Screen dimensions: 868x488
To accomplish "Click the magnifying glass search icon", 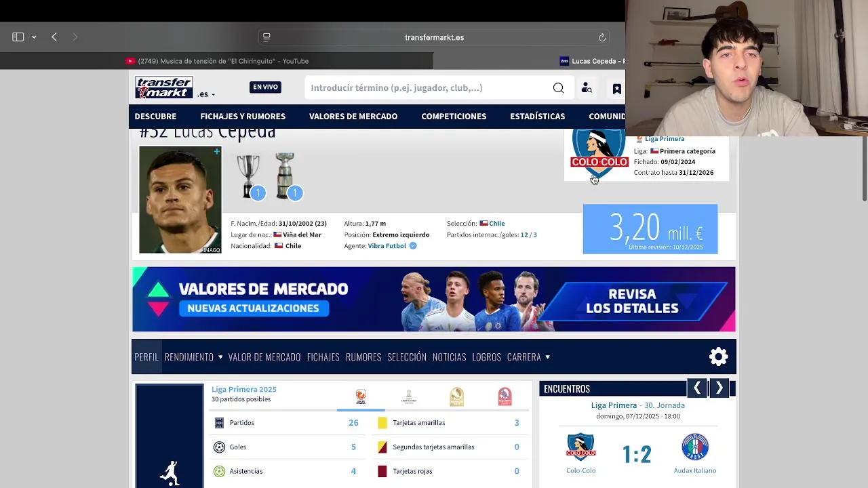I will pos(558,87).
